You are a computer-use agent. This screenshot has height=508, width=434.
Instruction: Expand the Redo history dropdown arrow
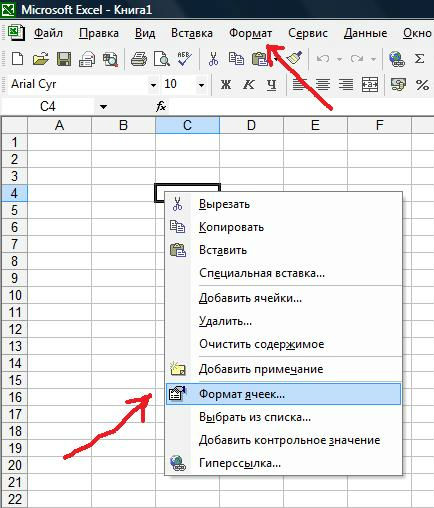point(373,59)
